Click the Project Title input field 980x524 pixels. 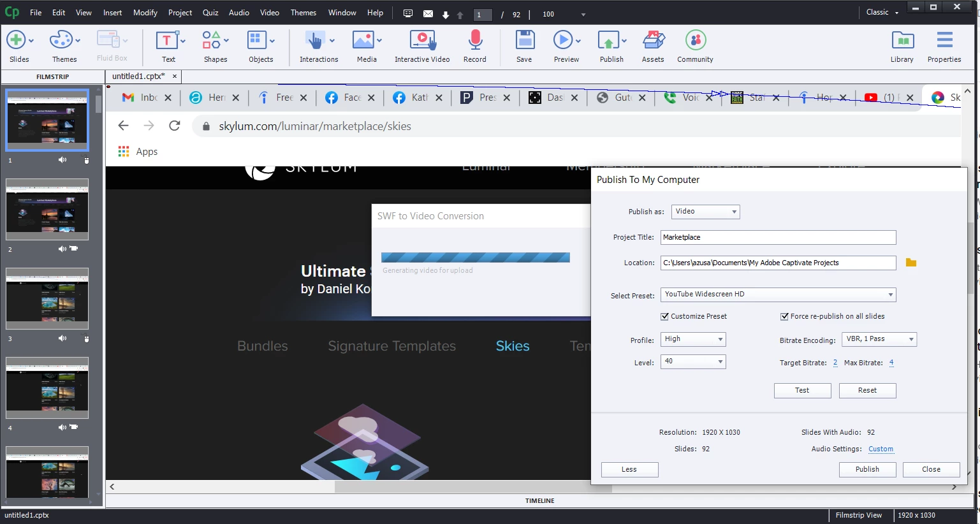[x=778, y=237]
